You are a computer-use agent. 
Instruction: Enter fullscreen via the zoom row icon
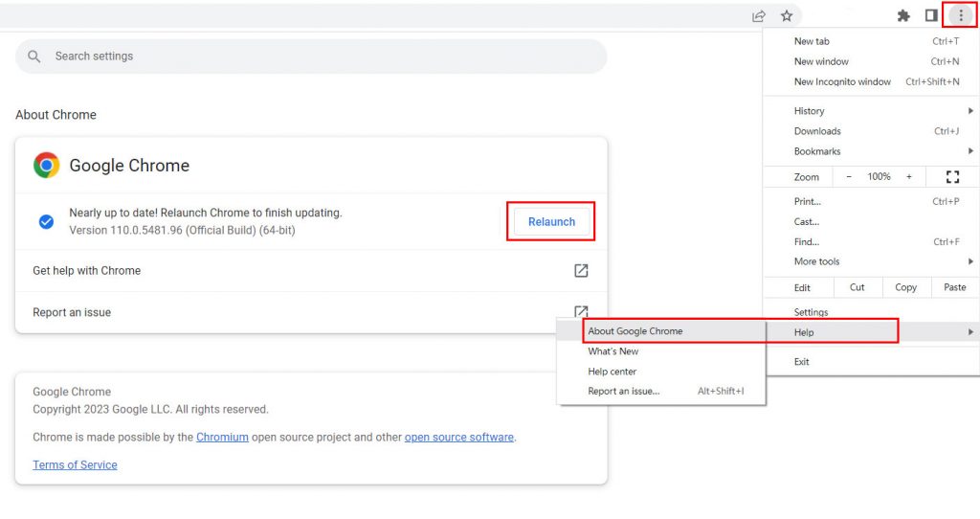952,177
